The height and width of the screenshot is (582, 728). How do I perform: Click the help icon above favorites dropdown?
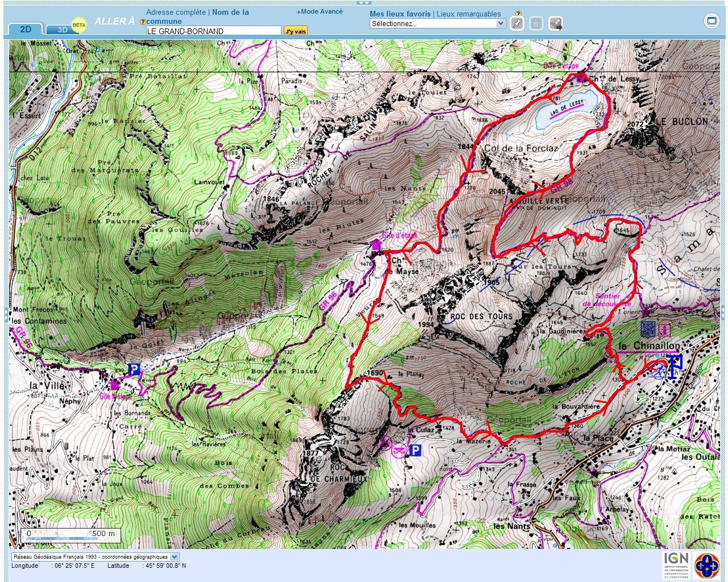tap(518, 14)
